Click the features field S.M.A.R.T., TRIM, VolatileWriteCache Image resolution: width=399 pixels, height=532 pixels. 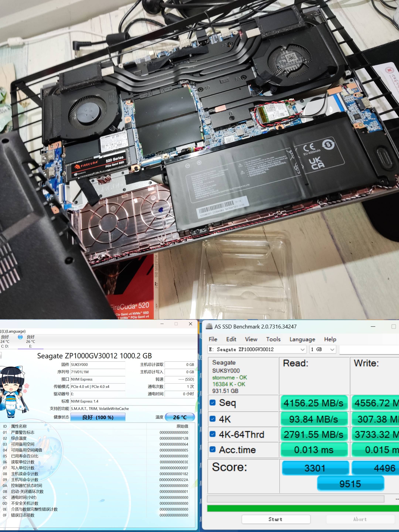132,409
